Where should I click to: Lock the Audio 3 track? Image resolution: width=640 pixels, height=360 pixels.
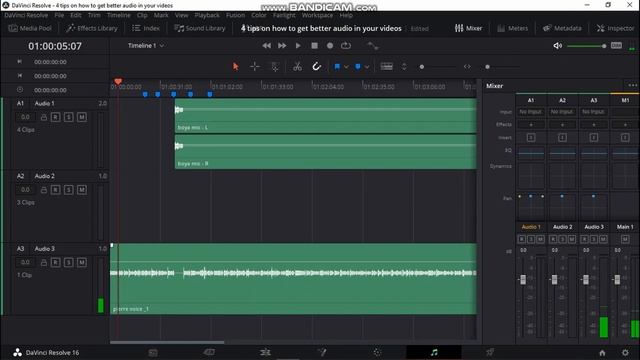pos(43,262)
